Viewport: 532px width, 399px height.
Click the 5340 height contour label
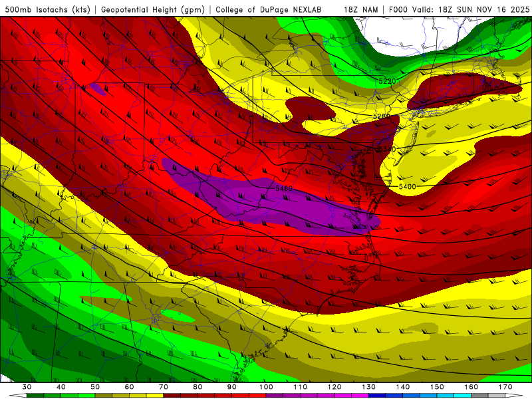387,149
